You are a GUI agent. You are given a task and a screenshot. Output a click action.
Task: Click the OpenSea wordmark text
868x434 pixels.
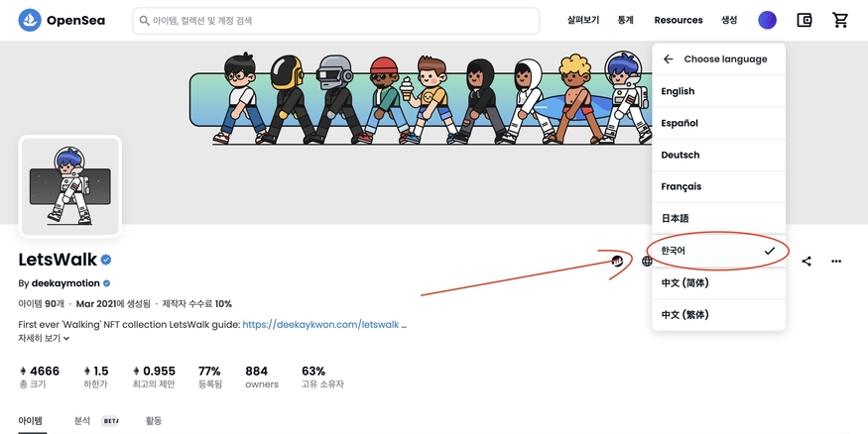pos(75,21)
